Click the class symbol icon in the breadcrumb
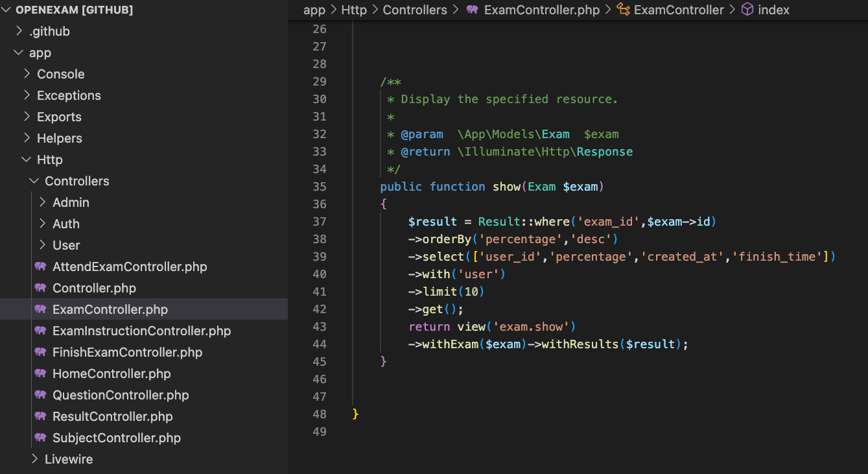The width and height of the screenshot is (868, 474). click(x=623, y=10)
